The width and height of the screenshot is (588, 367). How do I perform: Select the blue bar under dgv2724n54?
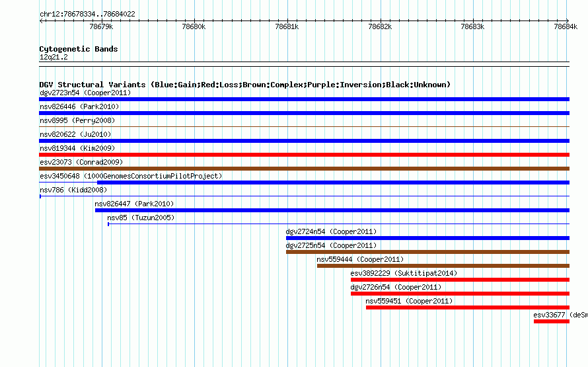pyautogui.click(x=427, y=238)
